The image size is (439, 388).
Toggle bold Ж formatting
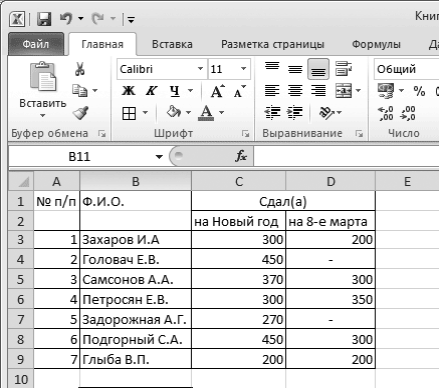(x=128, y=91)
